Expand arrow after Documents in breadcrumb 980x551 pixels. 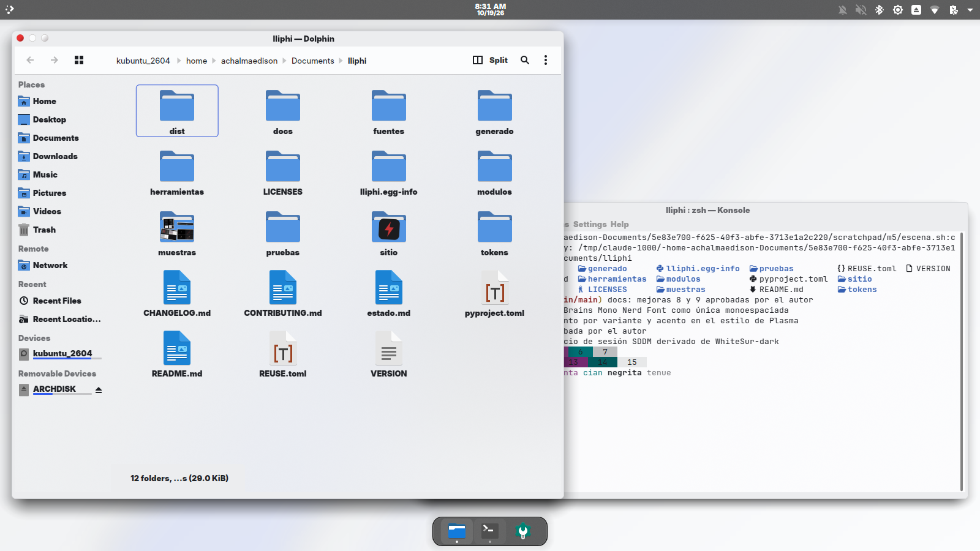click(341, 61)
